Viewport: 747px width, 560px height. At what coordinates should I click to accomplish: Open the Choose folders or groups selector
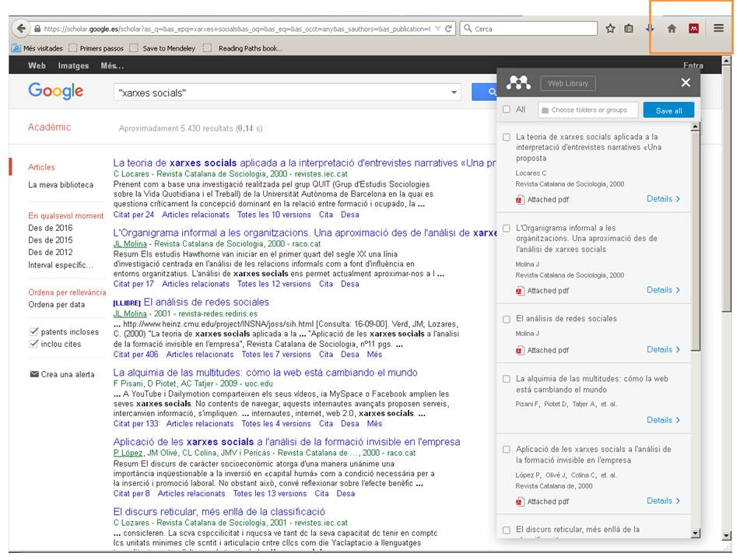click(588, 110)
